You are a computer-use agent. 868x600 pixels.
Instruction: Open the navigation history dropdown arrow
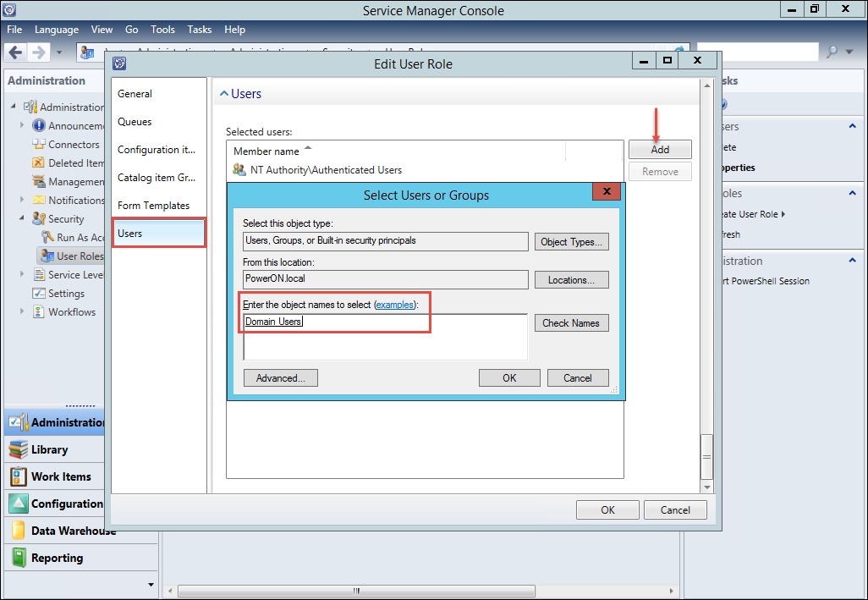point(58,52)
